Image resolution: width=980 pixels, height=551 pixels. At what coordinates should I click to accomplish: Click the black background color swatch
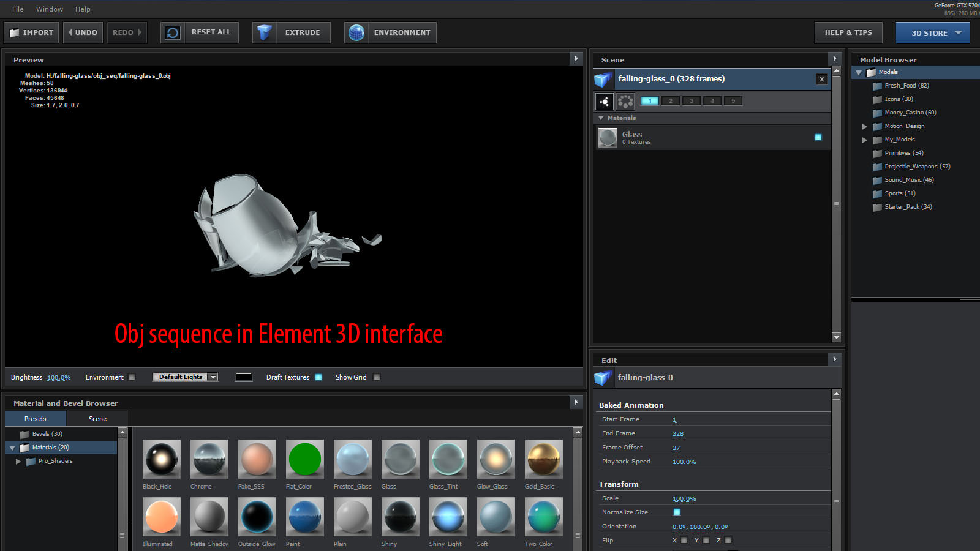[244, 377]
